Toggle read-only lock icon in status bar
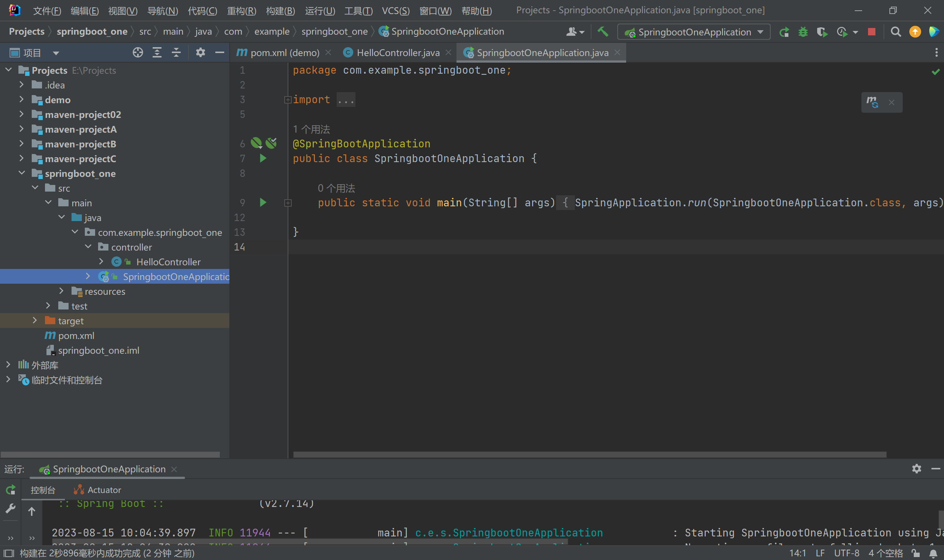 click(x=916, y=553)
